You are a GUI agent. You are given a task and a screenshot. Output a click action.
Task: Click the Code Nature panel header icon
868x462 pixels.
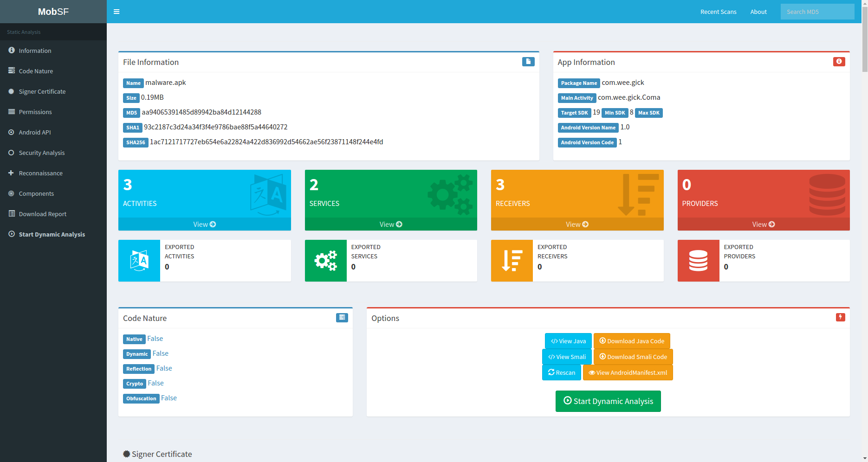pos(342,318)
